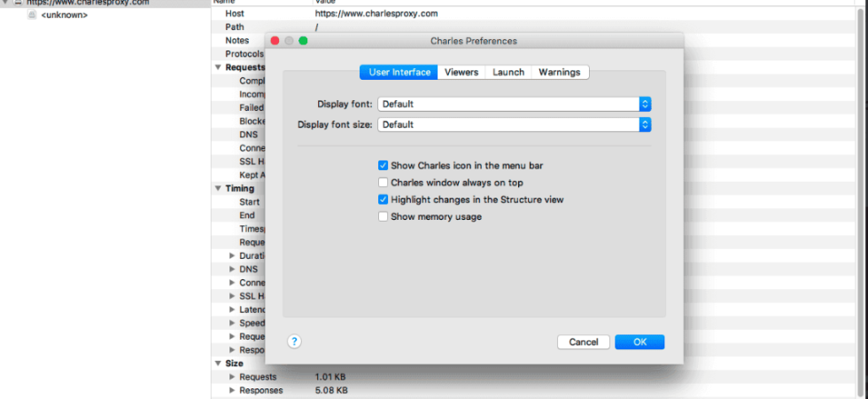Click the red close dot on Preferences
This screenshot has width=868, height=399.
275,41
